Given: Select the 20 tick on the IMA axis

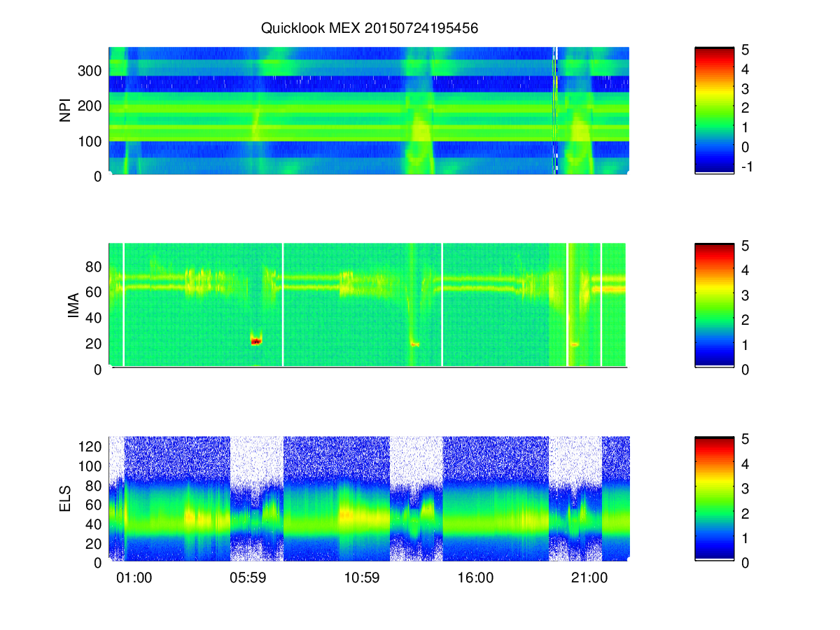Looking at the screenshot, I should coord(95,343).
